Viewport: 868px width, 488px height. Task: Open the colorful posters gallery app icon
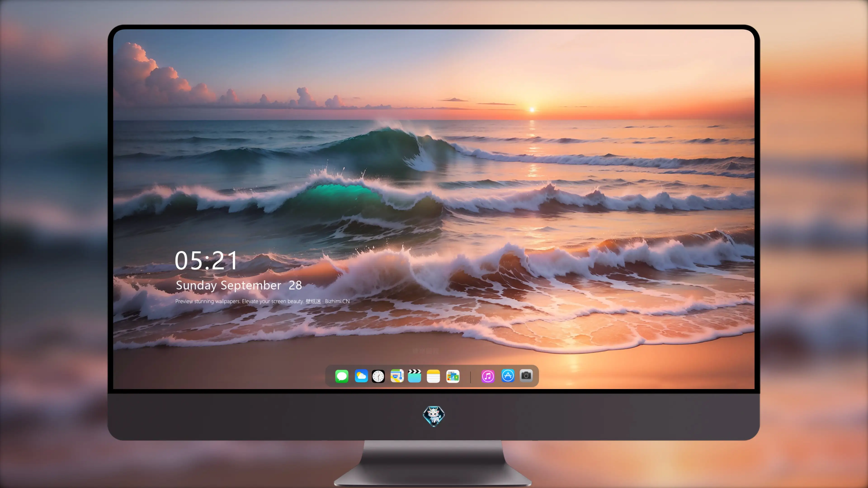tap(453, 376)
